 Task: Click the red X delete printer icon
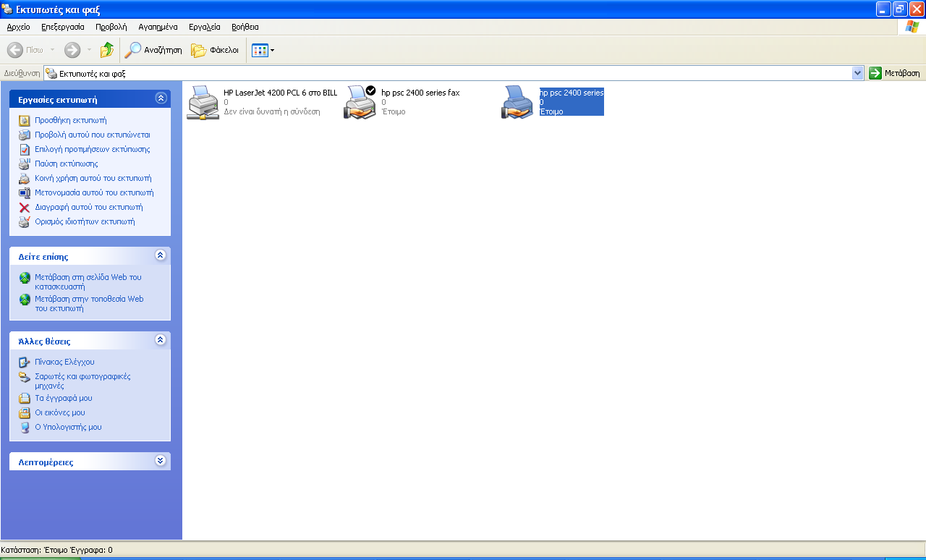25,207
